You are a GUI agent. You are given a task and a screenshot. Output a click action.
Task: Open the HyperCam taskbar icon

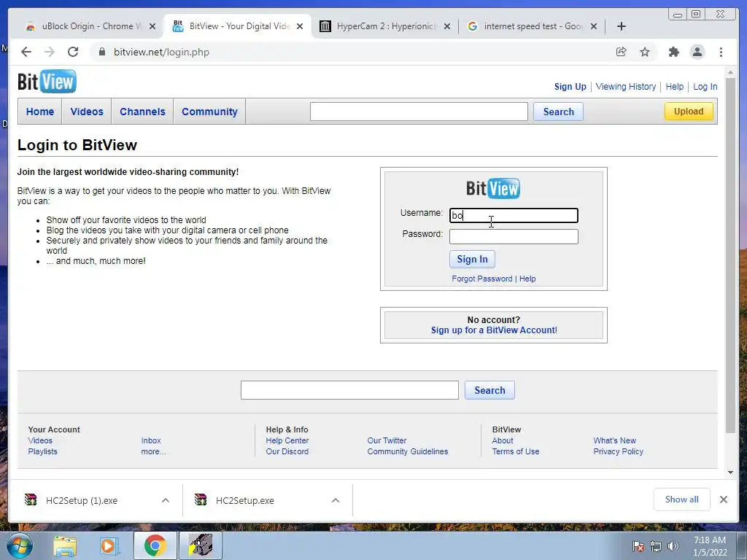pyautogui.click(x=201, y=545)
